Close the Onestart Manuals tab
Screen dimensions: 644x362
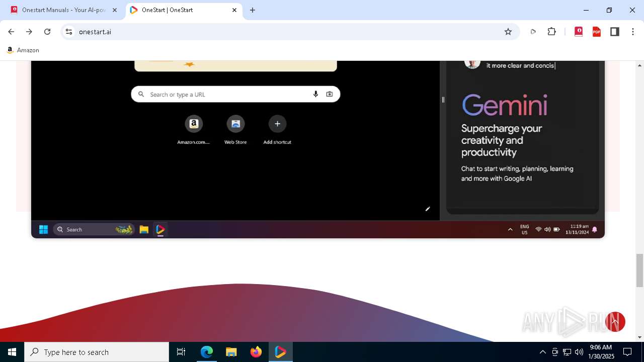click(115, 10)
